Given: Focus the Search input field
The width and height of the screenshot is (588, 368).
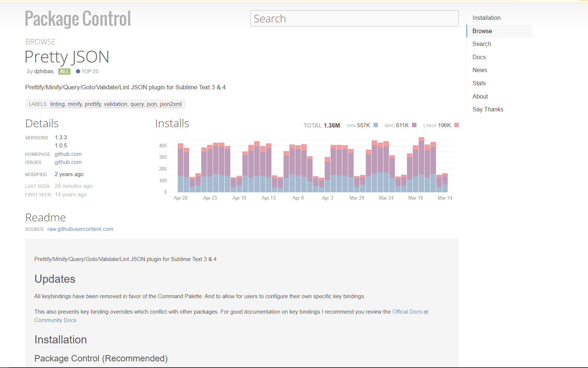Looking at the screenshot, I should (354, 18).
